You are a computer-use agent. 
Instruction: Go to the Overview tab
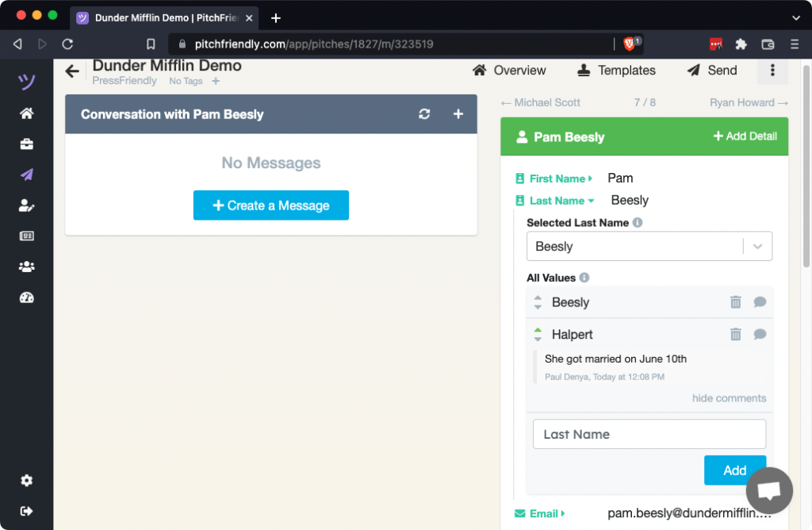tap(509, 71)
